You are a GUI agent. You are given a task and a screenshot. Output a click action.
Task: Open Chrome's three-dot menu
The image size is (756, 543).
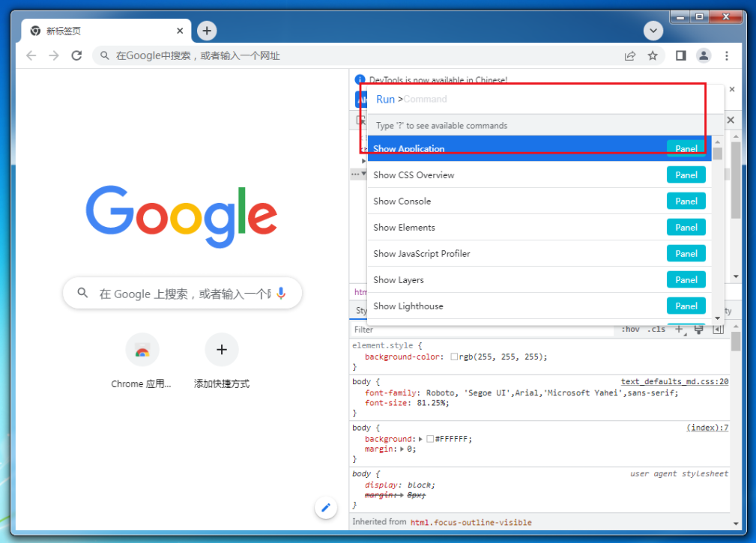727,56
